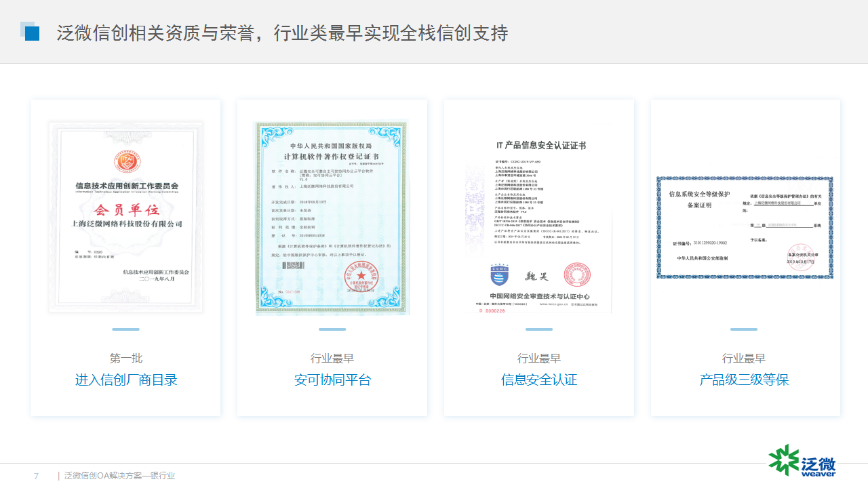The width and height of the screenshot is (868, 488).
Task: Click the text 进入信创厂商目录
Action: (126, 380)
